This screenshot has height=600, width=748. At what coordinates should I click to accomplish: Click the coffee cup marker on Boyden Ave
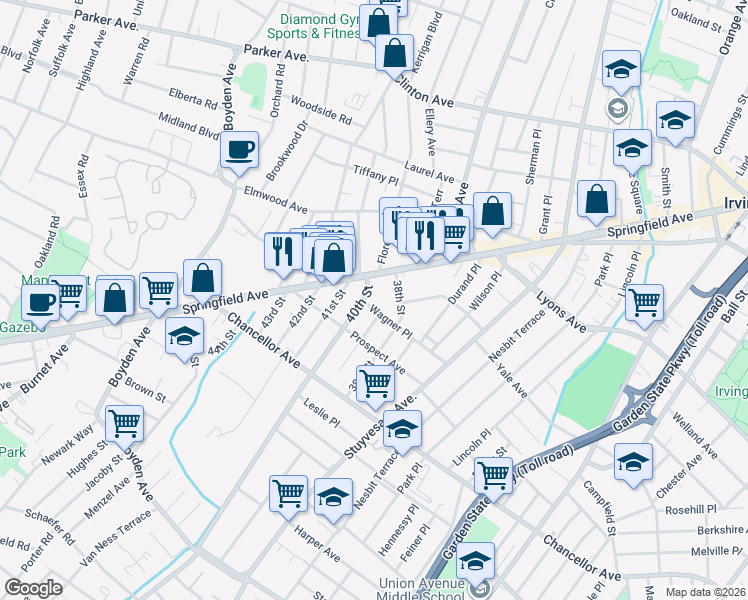239,151
